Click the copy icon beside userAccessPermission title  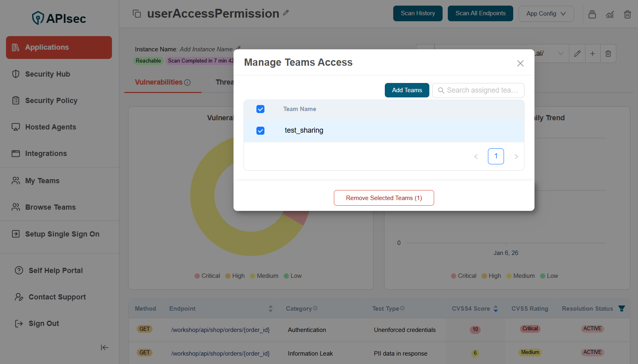(137, 14)
